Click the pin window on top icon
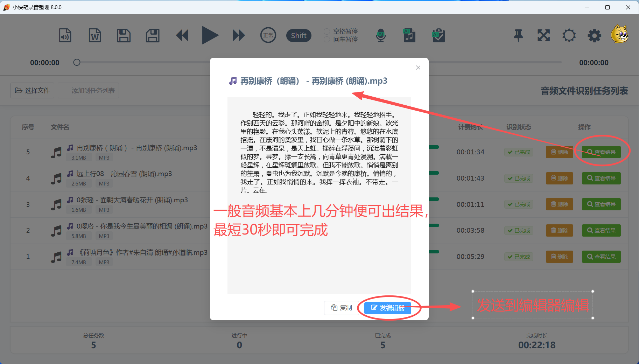 coord(518,35)
